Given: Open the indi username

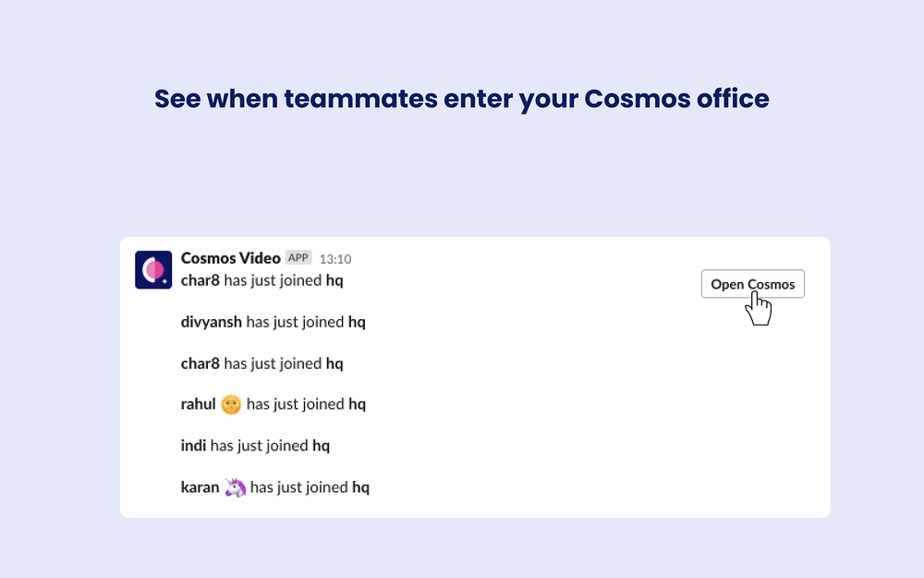Looking at the screenshot, I should pyautogui.click(x=193, y=446).
